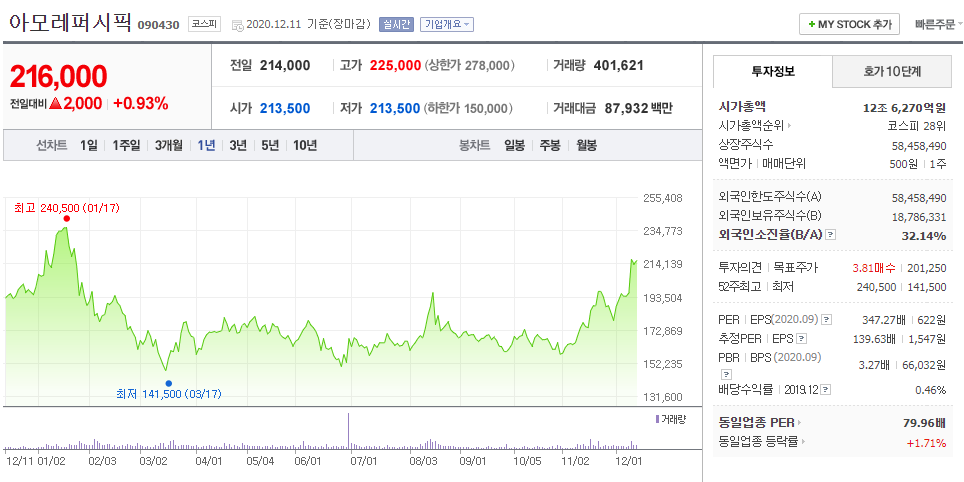Viewport: 964px width, 482px height.
Task: Click purple 거래량 legend marker
Action: [x=657, y=419]
